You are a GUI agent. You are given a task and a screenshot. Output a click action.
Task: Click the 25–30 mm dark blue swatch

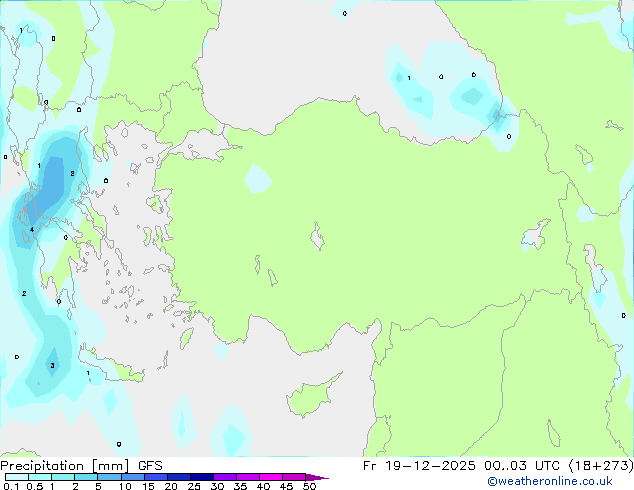tap(202, 477)
